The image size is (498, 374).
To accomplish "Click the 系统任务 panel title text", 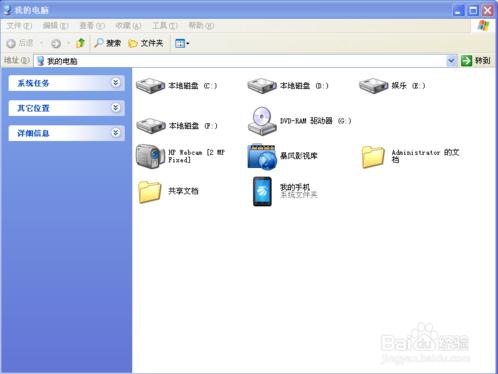I will pyautogui.click(x=33, y=83).
